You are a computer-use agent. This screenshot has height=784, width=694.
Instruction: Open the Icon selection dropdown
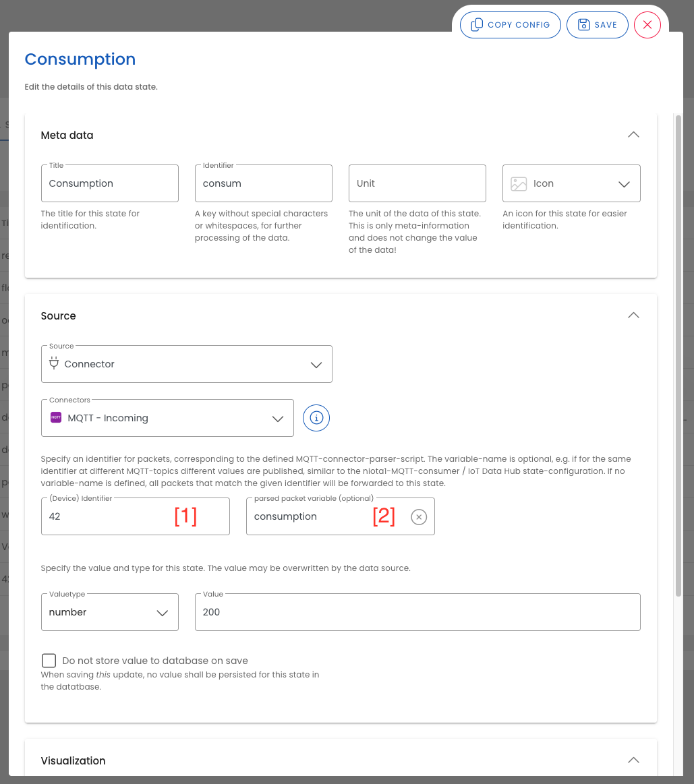coord(624,184)
